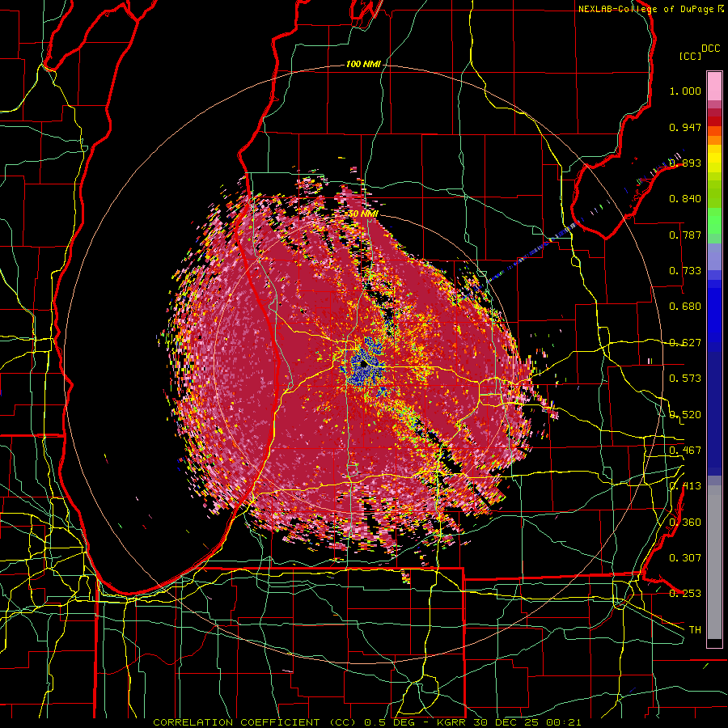Select the 1.000 scale value
This screenshot has height=728, width=728.
point(685,91)
